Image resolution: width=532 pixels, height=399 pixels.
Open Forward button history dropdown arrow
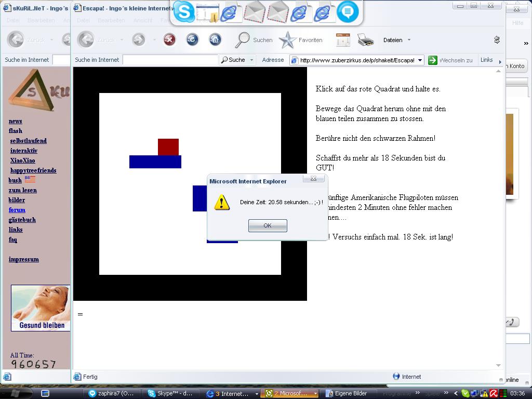pos(154,39)
